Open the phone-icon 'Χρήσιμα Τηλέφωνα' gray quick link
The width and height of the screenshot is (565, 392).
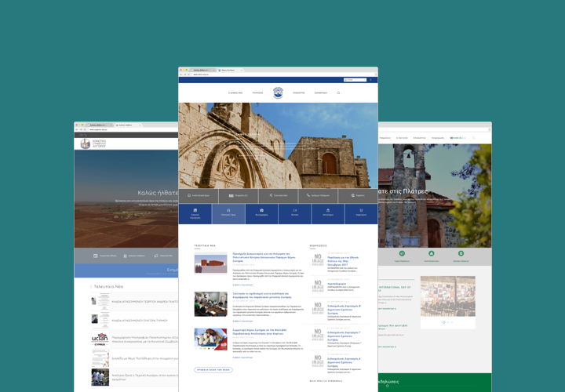pyautogui.click(x=318, y=195)
